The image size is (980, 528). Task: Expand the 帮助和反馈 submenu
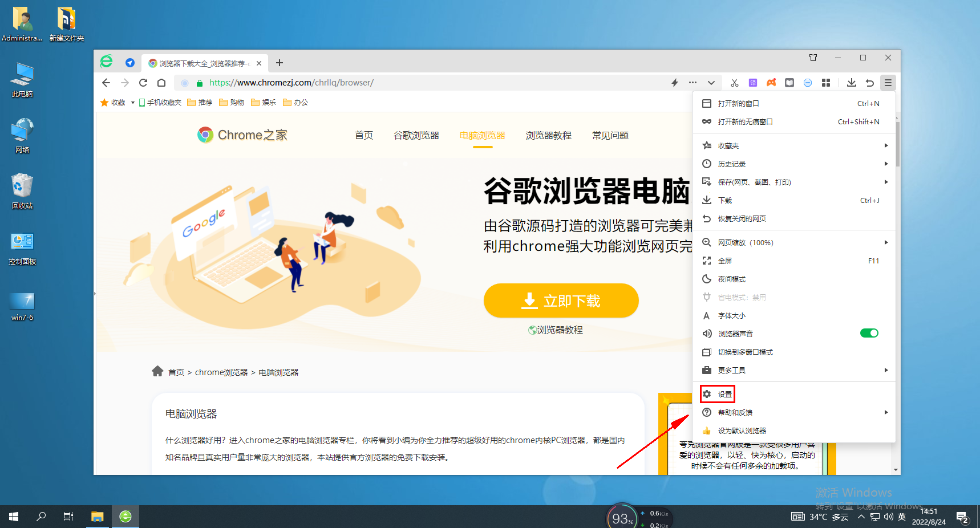click(x=794, y=413)
